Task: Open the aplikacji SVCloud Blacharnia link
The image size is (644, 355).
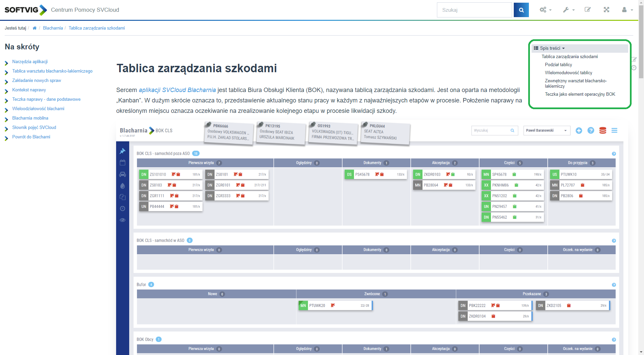Action: (177, 90)
